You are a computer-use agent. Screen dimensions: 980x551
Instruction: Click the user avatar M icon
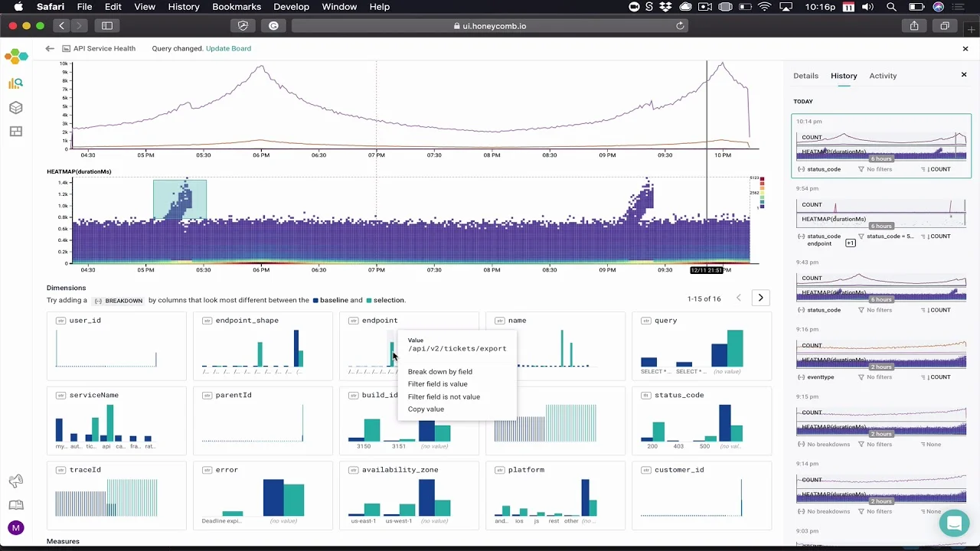16,528
